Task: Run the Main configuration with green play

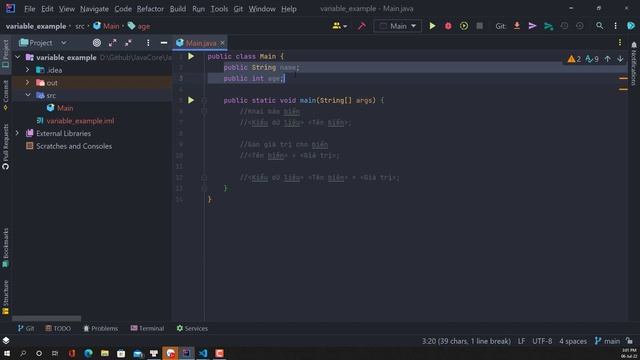Action: point(432,26)
